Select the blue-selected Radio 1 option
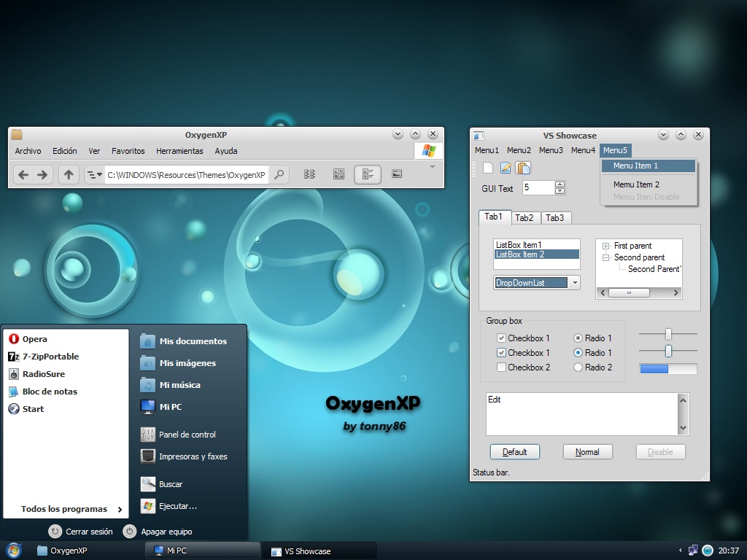The image size is (747, 560). [x=578, y=353]
